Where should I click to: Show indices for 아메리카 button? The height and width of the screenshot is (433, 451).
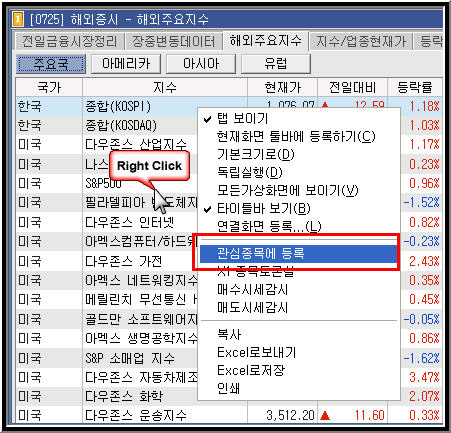tap(126, 64)
